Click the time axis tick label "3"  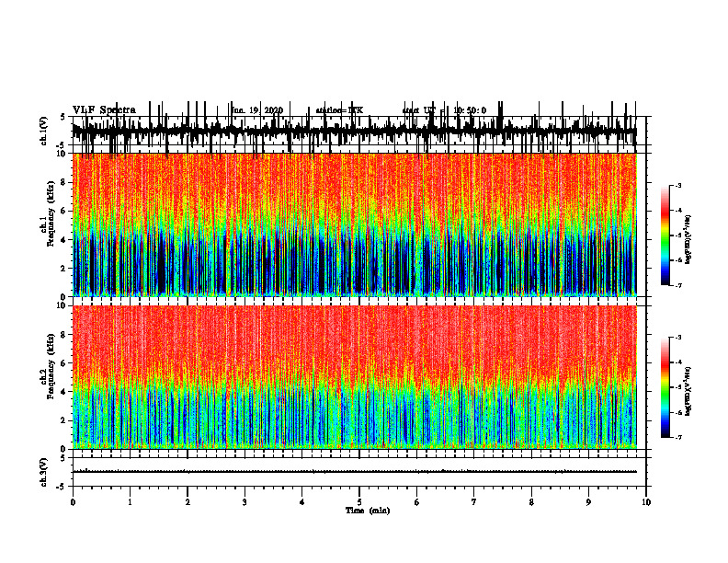[x=245, y=502]
